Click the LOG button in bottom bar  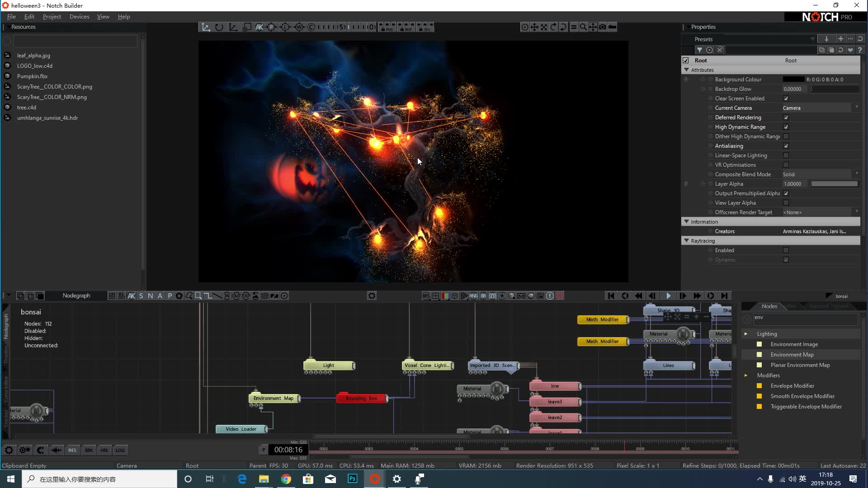pos(120,450)
